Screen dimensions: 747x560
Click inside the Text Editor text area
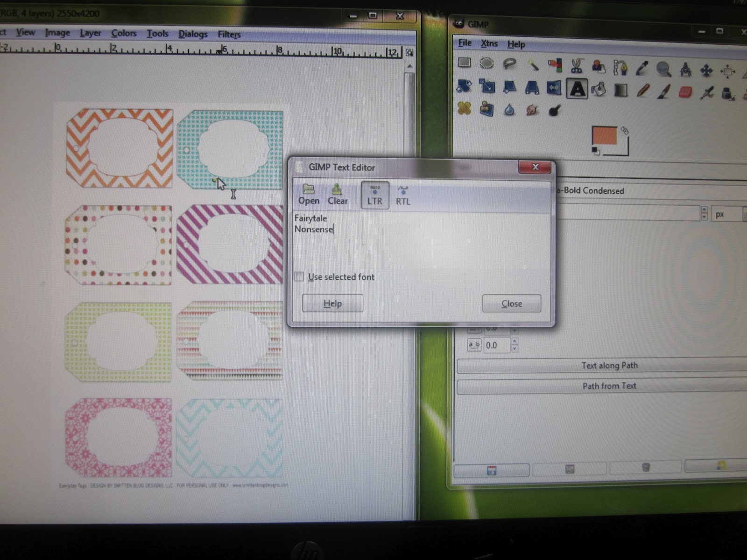pyautogui.click(x=422, y=239)
